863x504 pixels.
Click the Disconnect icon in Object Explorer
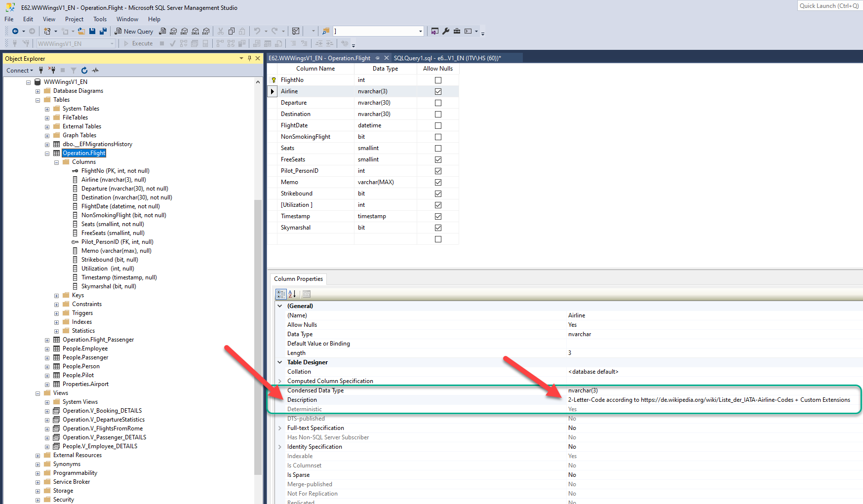pos(52,71)
